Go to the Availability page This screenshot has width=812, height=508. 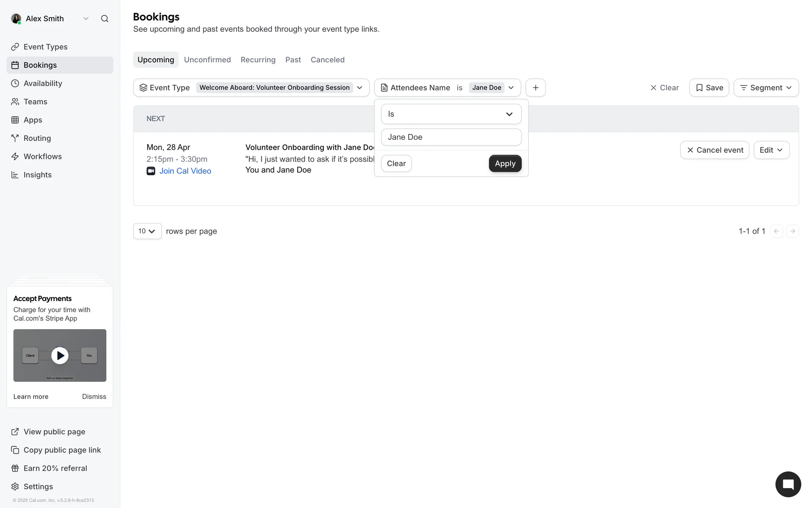[x=43, y=83]
